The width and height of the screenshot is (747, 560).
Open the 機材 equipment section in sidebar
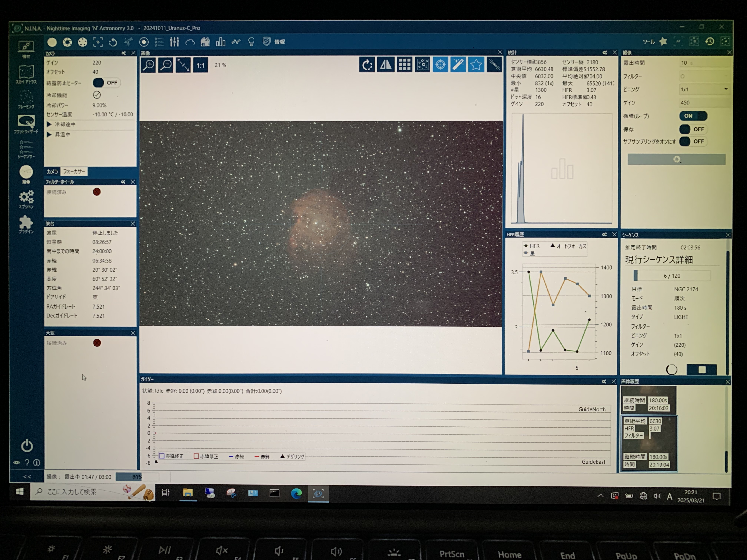(26, 49)
